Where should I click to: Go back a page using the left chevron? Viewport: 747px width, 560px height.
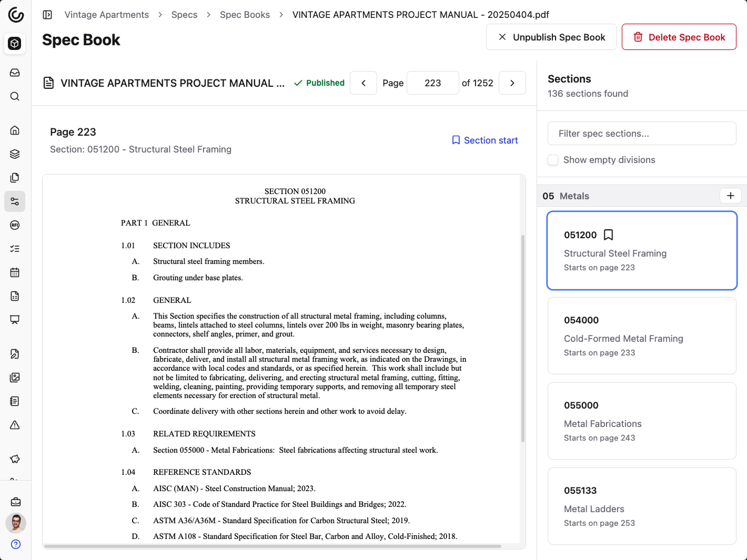tap(363, 83)
